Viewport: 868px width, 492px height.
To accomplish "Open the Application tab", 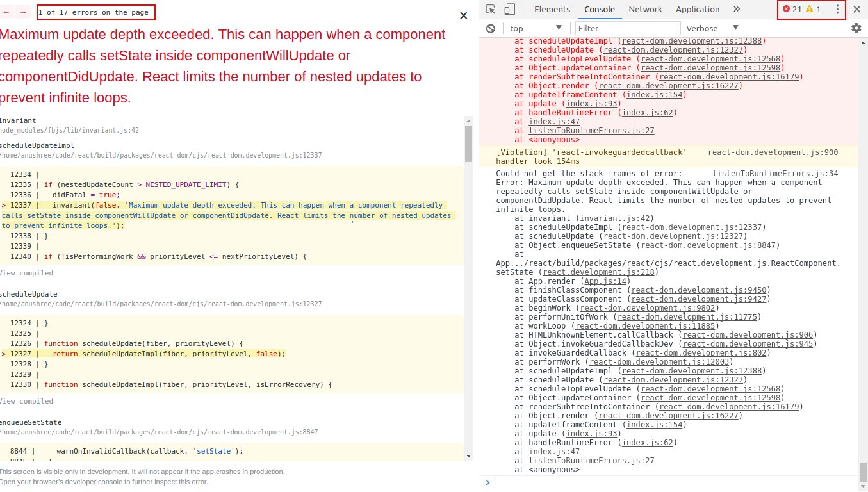I will tap(698, 9).
